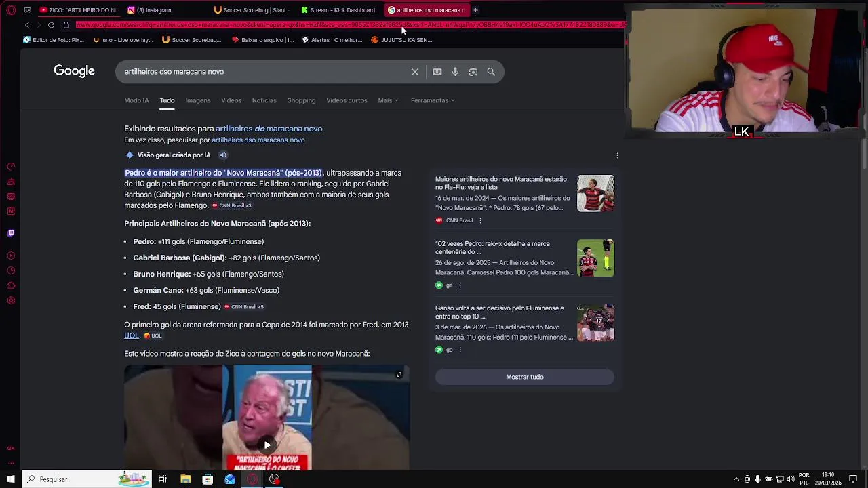Switch to Stream - Kick Dashboard tab

(338, 10)
